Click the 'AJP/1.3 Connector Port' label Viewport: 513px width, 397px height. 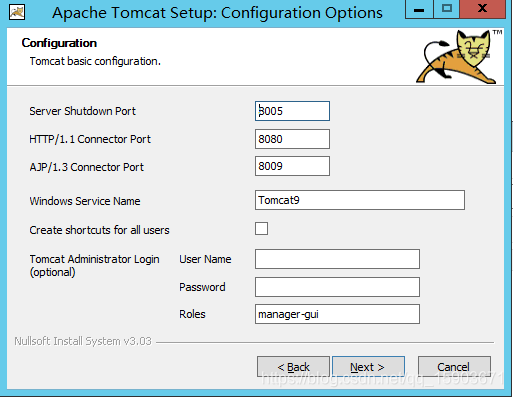(87, 167)
